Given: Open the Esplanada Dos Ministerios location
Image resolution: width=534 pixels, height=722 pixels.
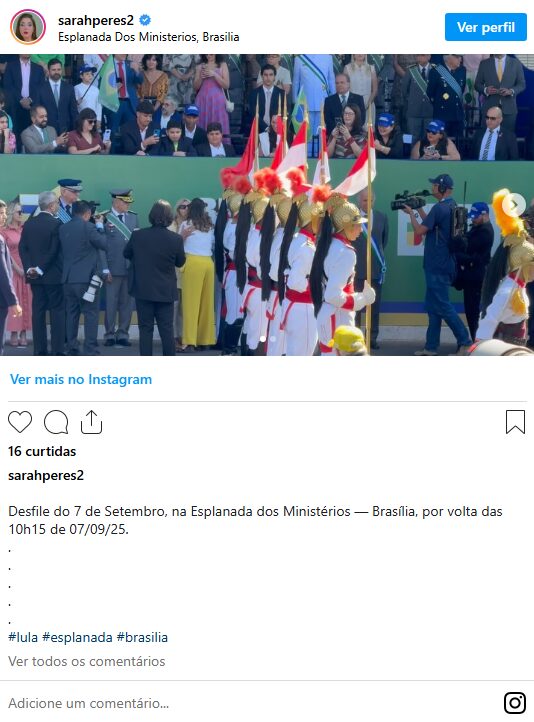Looking at the screenshot, I should tap(149, 37).
